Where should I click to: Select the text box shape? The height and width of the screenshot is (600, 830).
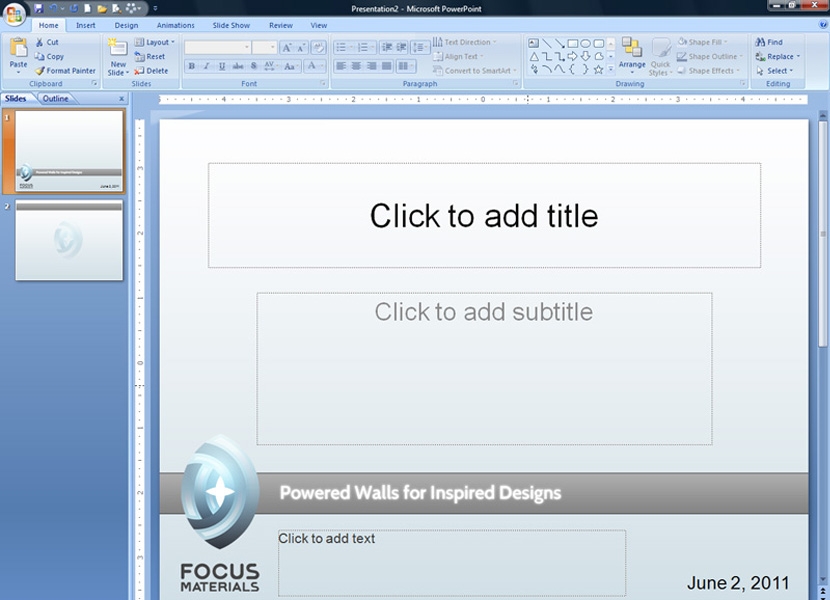pyautogui.click(x=534, y=43)
